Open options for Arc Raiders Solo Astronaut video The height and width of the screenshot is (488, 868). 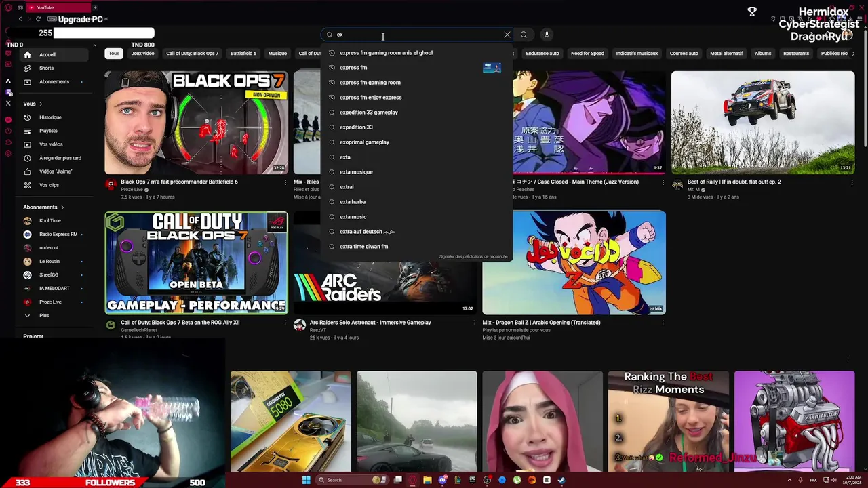[474, 323]
